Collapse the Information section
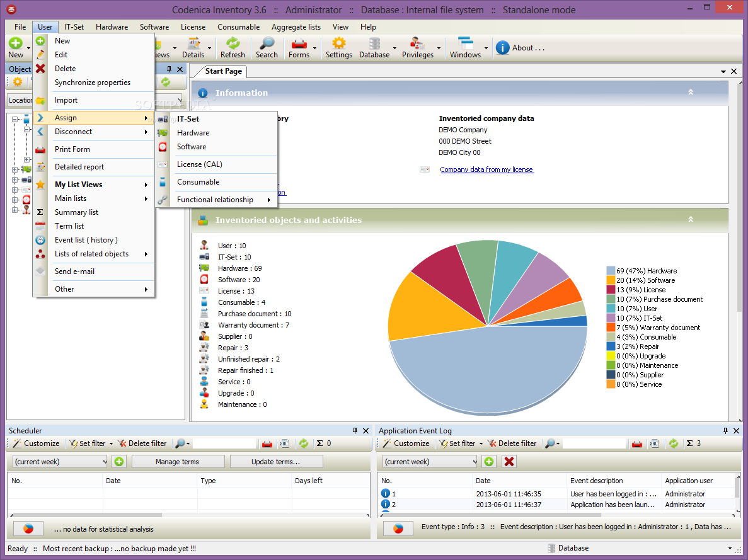Viewport: 748px width, 560px height. point(690,92)
